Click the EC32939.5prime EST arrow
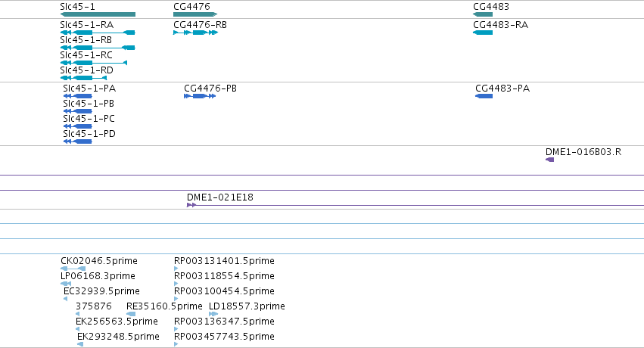The image size is (644, 348). tap(65, 299)
